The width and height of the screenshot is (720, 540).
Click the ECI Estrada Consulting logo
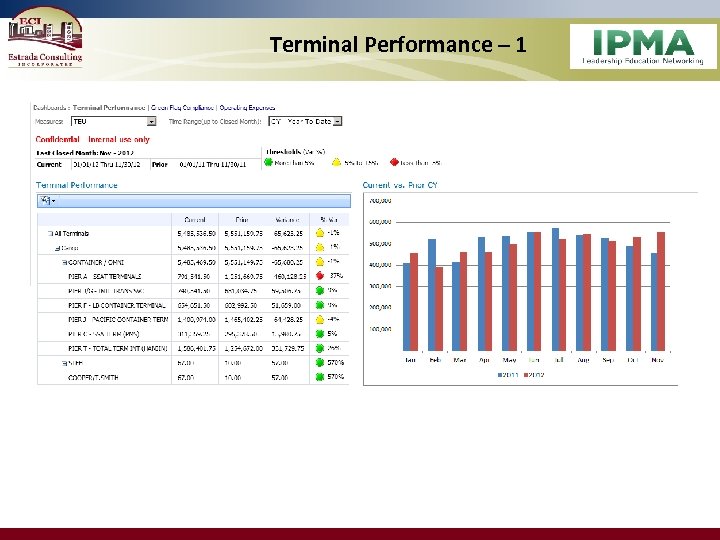tap(45, 37)
